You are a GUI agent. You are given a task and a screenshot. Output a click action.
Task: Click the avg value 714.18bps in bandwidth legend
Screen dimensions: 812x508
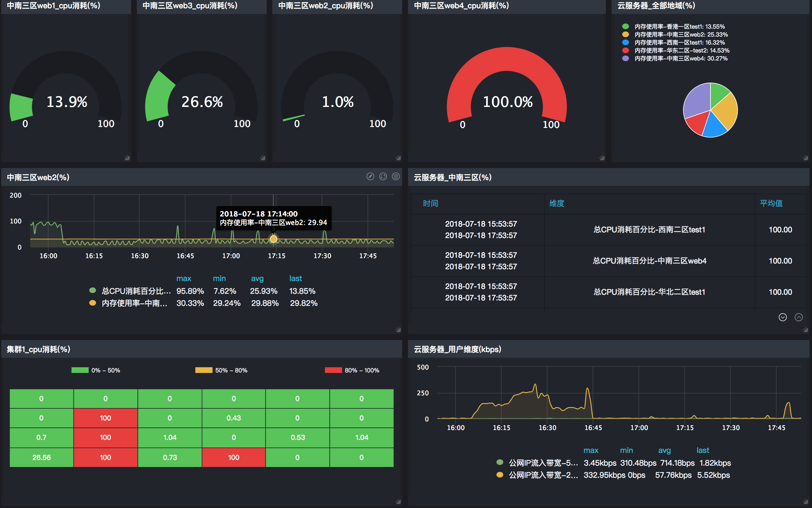677,463
